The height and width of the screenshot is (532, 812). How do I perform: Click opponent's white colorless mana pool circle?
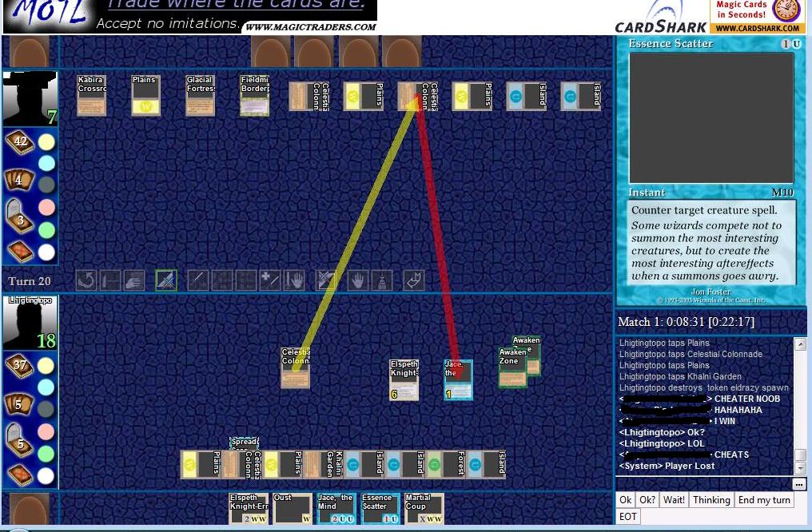click(46, 252)
